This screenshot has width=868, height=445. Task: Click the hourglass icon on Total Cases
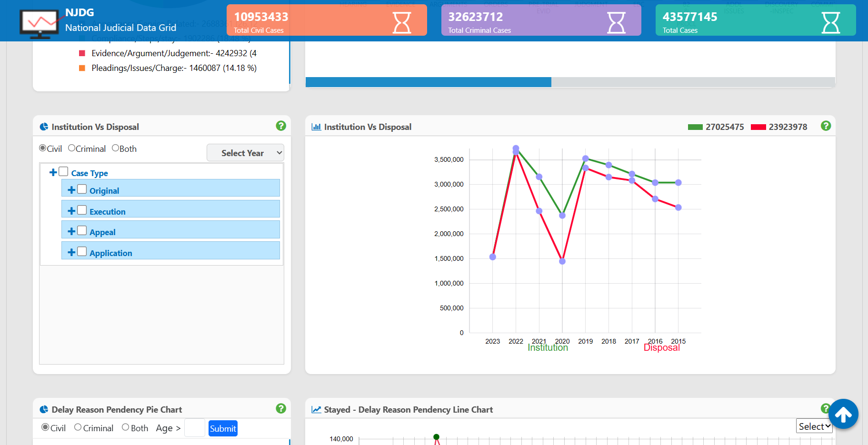(830, 22)
